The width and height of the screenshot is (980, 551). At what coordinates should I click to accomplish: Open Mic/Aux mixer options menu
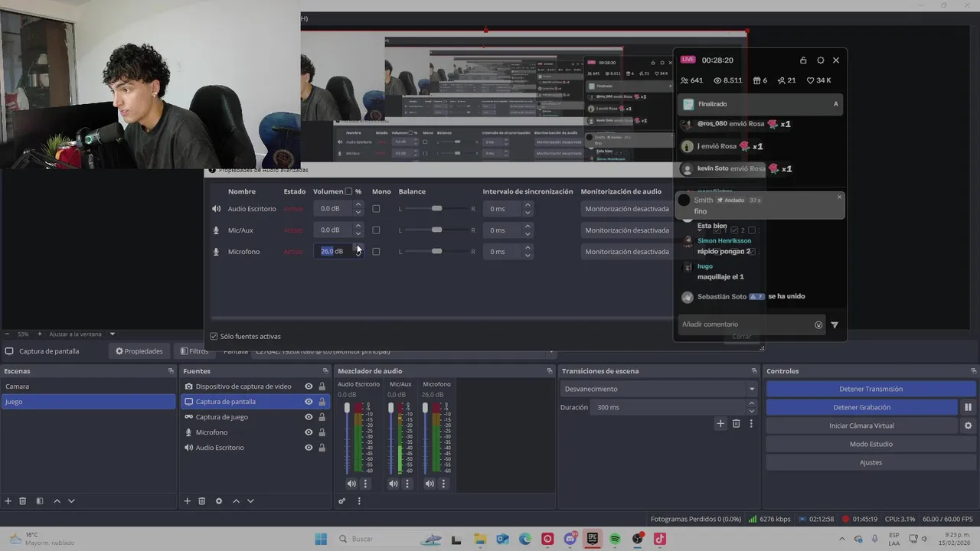407,484
